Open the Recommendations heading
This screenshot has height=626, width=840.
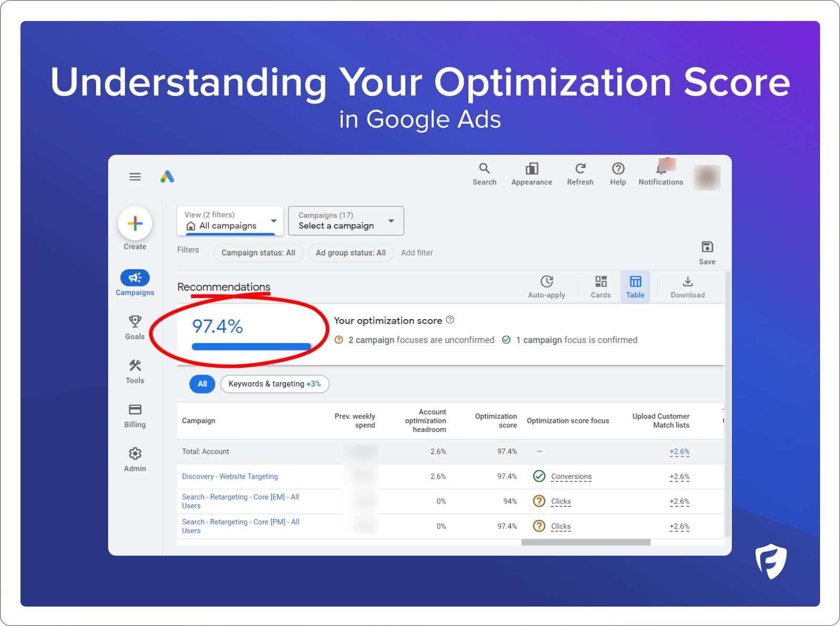tap(224, 287)
